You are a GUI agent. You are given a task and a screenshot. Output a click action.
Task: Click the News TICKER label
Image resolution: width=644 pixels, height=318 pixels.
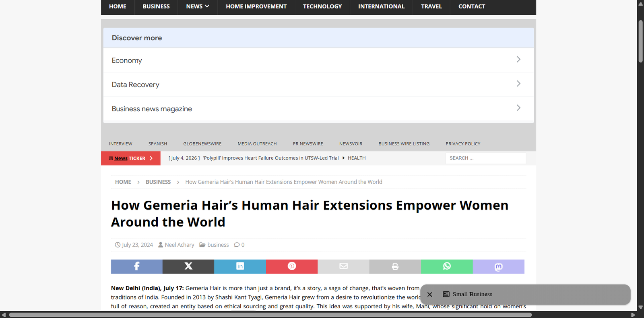point(131,158)
